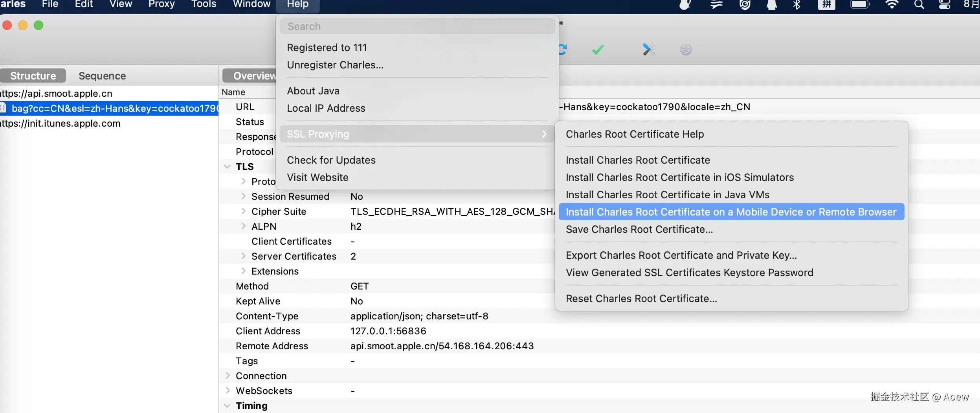Open the File menu
This screenshot has width=980, height=413.
click(x=50, y=4)
